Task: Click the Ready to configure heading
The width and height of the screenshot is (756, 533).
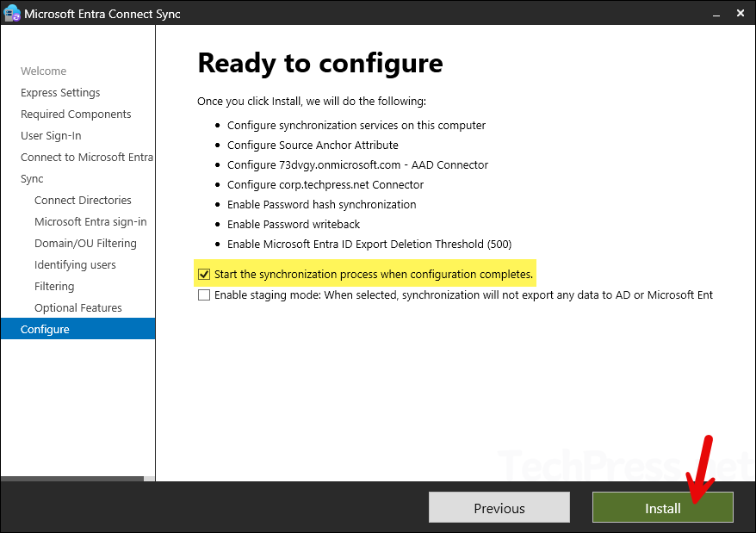Action: (320, 63)
